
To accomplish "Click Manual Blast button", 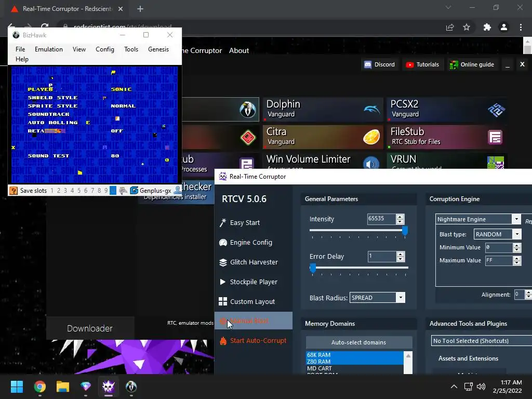I will (x=254, y=321).
